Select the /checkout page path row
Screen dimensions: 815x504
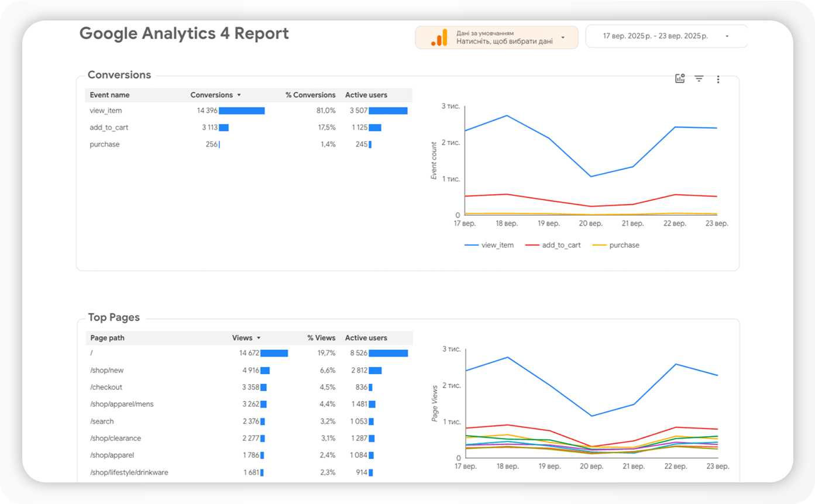coord(106,387)
